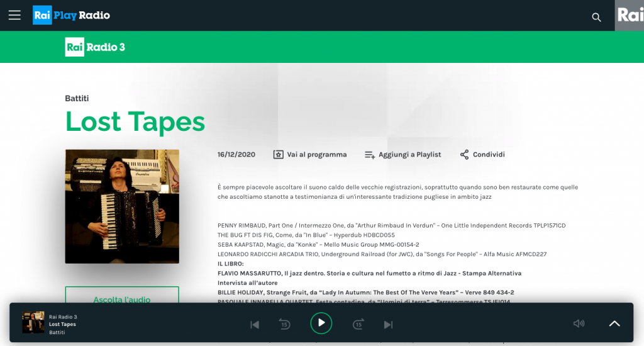
Task: Toggle the volume speaker icon
Action: [x=579, y=323]
